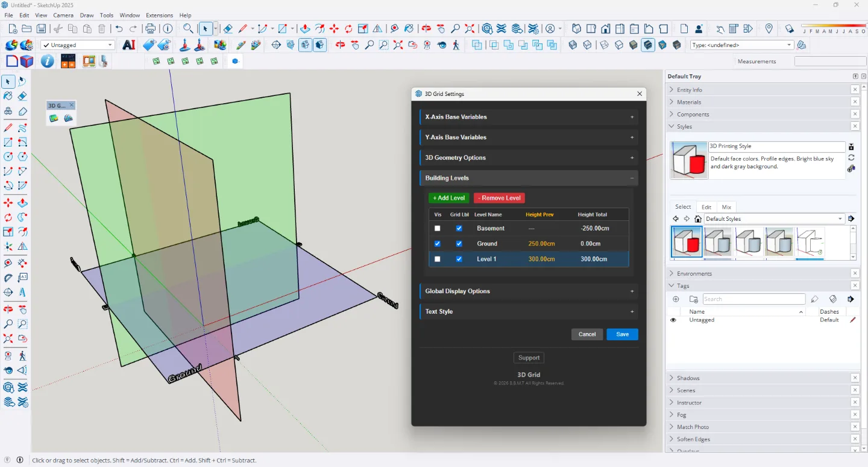The height and width of the screenshot is (467, 868).
Task: Save the 3D Grid settings
Action: pos(622,334)
